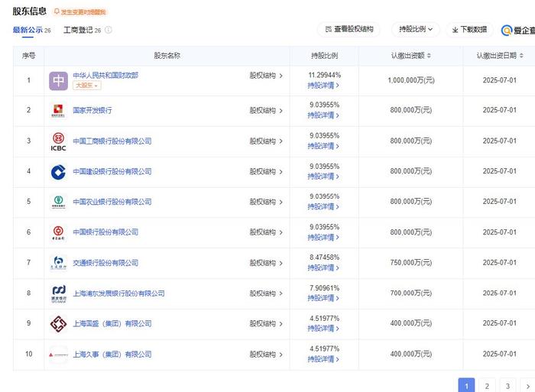Open 持股详情 for 上海久事 row
Screen dimensions: 535x392
(323, 359)
